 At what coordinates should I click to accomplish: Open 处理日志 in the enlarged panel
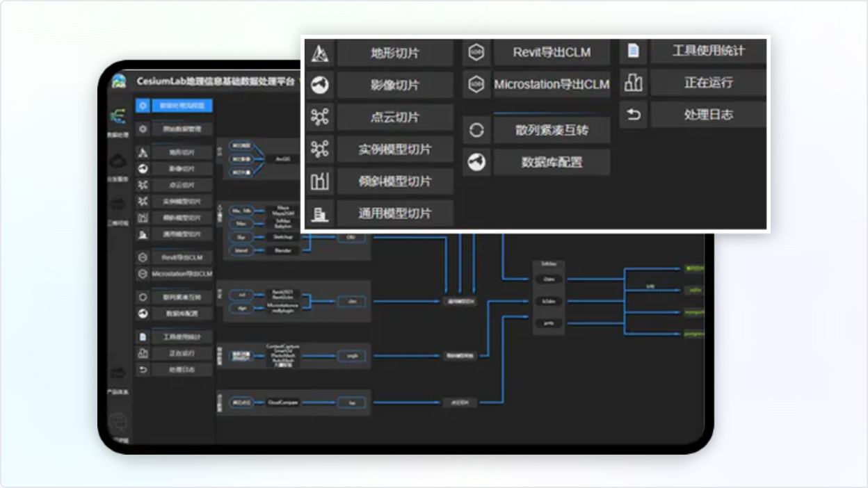(x=707, y=115)
